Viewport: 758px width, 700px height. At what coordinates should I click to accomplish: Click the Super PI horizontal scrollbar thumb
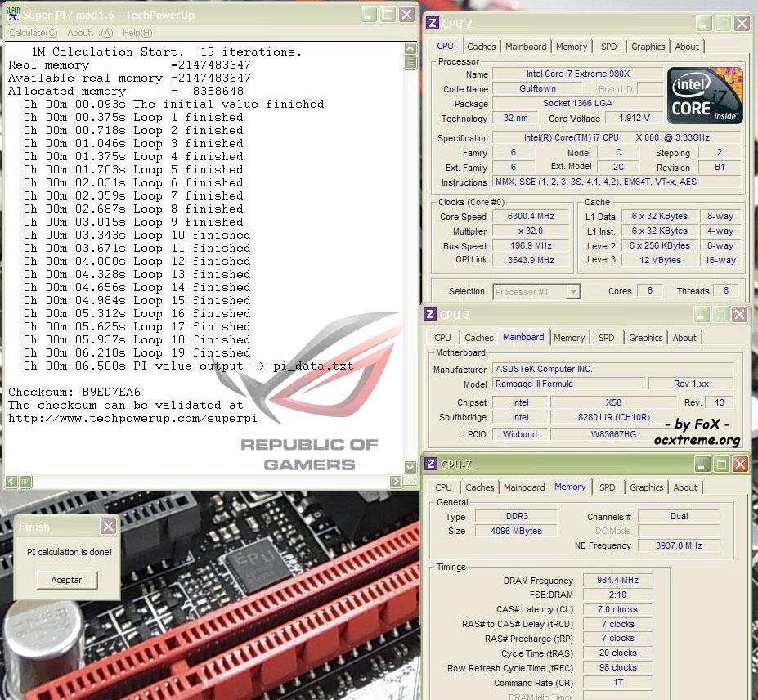25,482
